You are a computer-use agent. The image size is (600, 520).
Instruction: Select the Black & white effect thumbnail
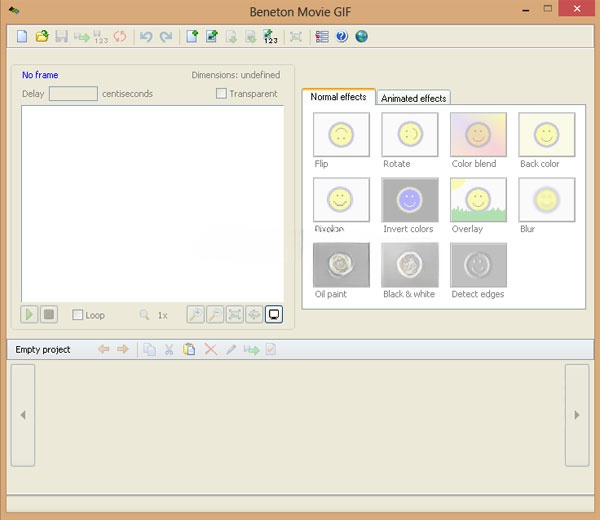click(x=410, y=265)
